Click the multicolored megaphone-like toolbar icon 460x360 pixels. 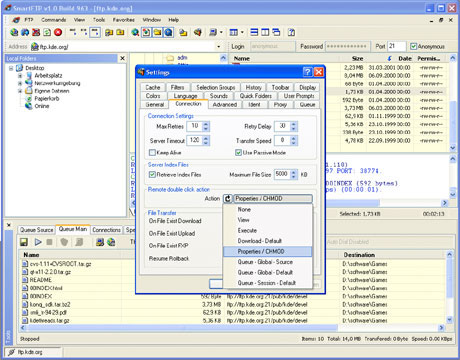[x=198, y=32]
